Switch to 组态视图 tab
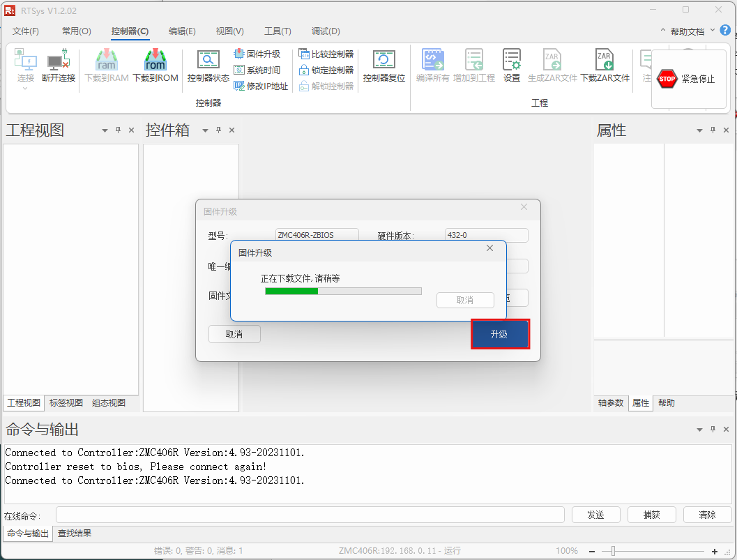Screen dimensions: 737x560 point(109,403)
